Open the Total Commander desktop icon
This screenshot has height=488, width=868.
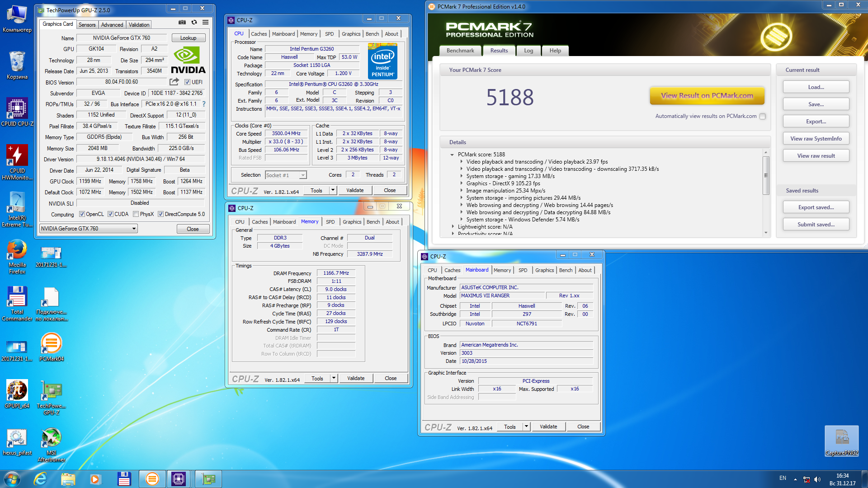(x=17, y=303)
